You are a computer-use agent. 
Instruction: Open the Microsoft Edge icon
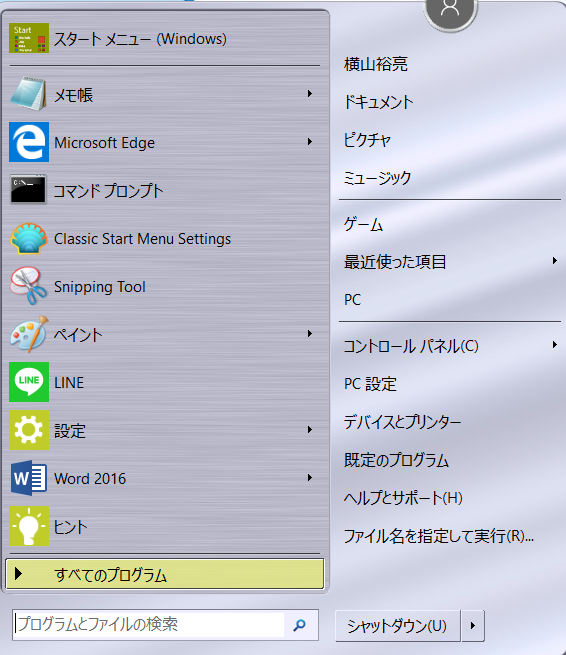click(29, 142)
